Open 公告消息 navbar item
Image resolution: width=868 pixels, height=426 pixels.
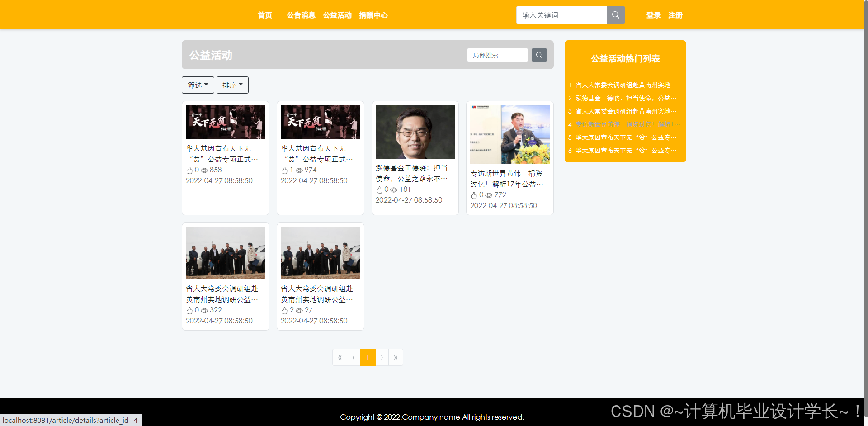pos(301,15)
